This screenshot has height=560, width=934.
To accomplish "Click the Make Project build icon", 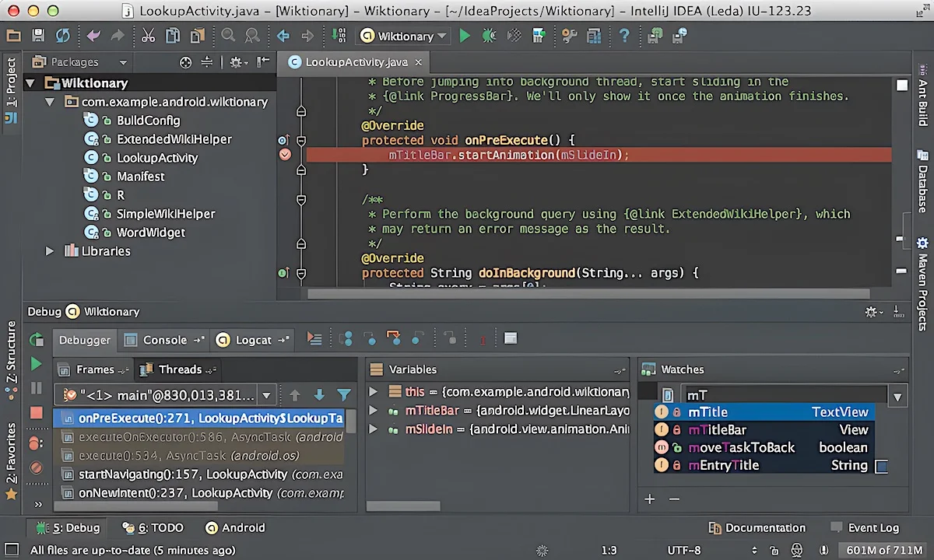I will click(339, 36).
